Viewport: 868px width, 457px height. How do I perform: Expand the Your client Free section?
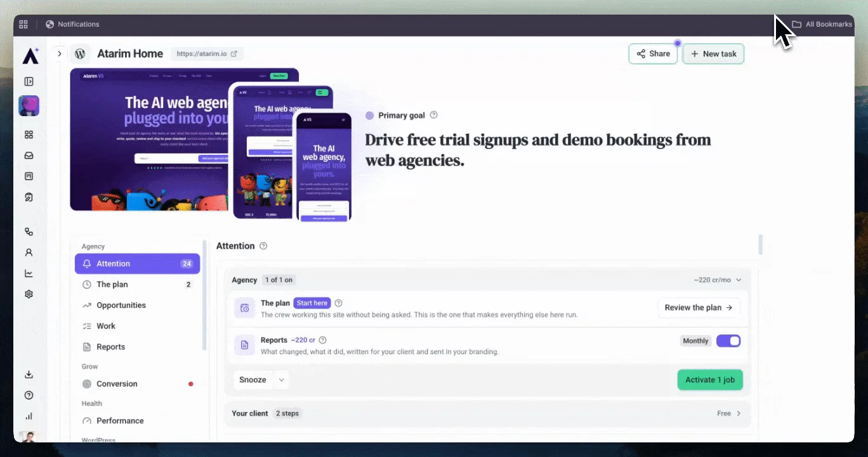[739, 413]
